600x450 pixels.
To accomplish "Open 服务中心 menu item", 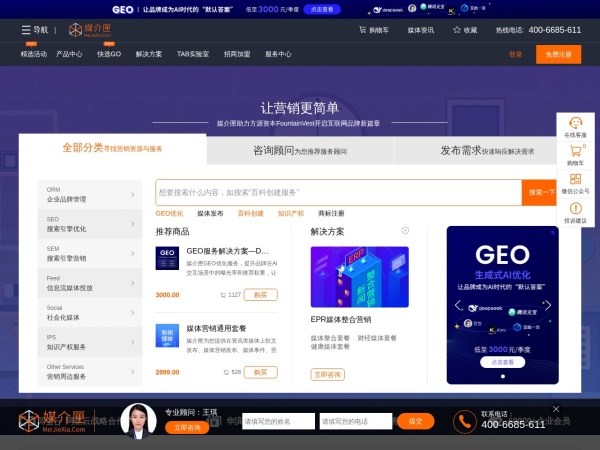I will click(x=278, y=54).
